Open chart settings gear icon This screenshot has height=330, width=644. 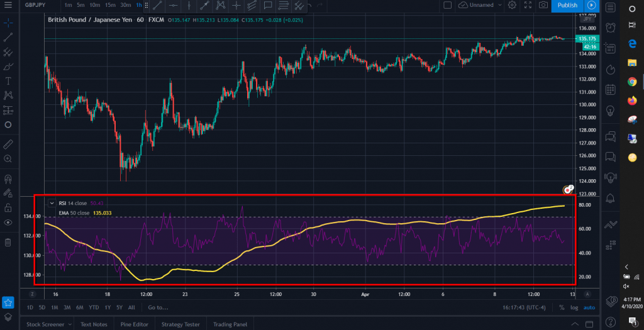tap(512, 5)
